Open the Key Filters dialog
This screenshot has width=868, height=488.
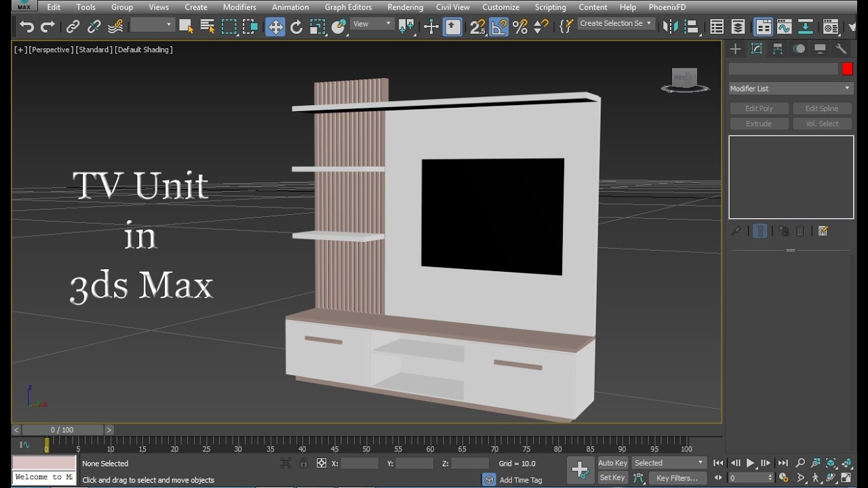677,478
